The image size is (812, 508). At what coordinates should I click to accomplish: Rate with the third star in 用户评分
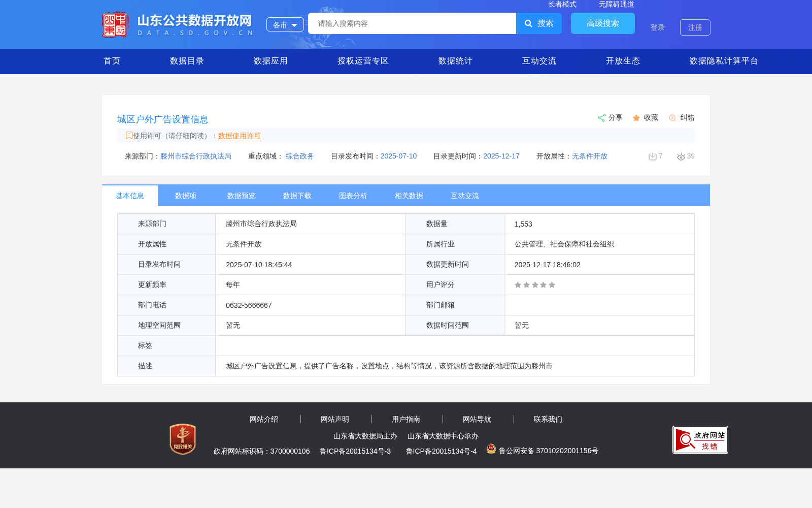535,285
